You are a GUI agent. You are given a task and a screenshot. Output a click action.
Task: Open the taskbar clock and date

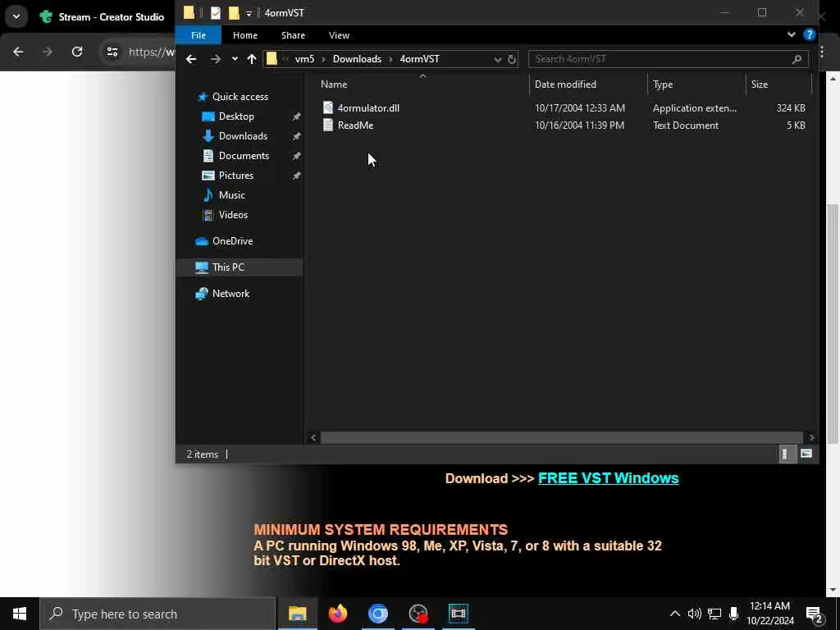tap(769, 614)
